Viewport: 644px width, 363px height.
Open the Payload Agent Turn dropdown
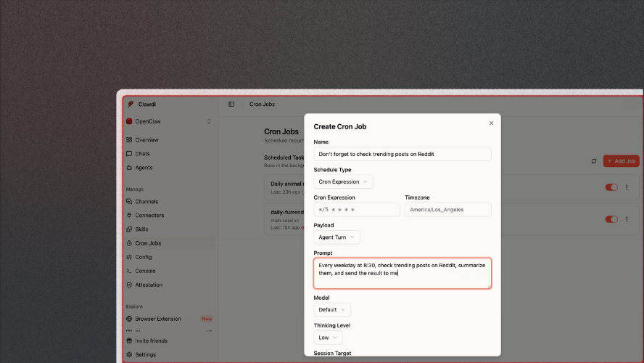(337, 237)
